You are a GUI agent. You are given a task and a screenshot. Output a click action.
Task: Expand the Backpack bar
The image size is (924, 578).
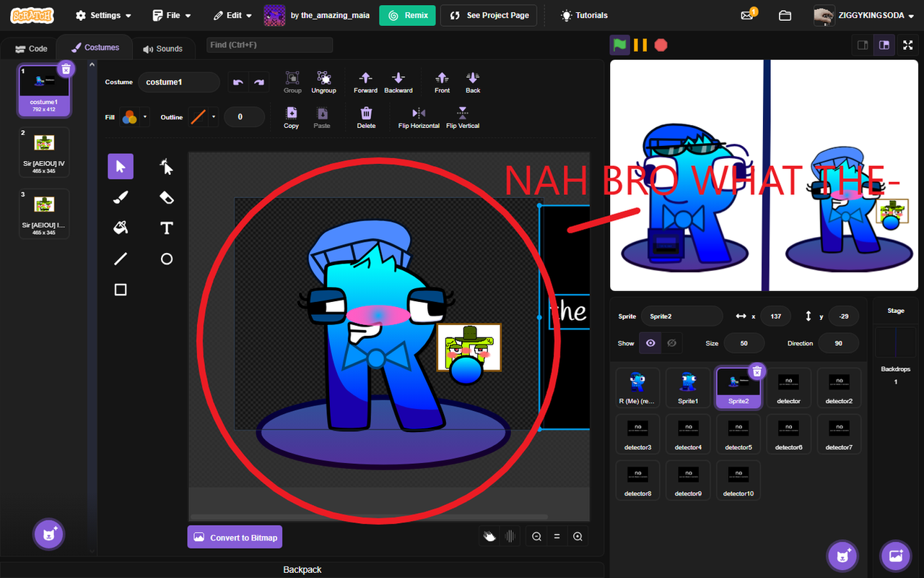click(x=302, y=569)
